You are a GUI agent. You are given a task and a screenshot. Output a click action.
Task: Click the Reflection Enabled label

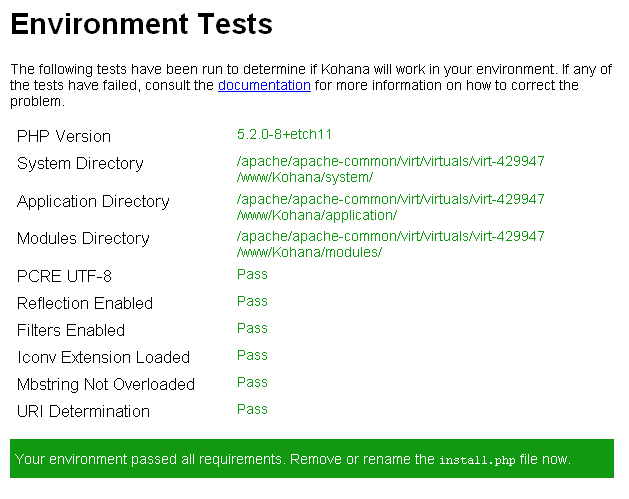click(x=85, y=303)
